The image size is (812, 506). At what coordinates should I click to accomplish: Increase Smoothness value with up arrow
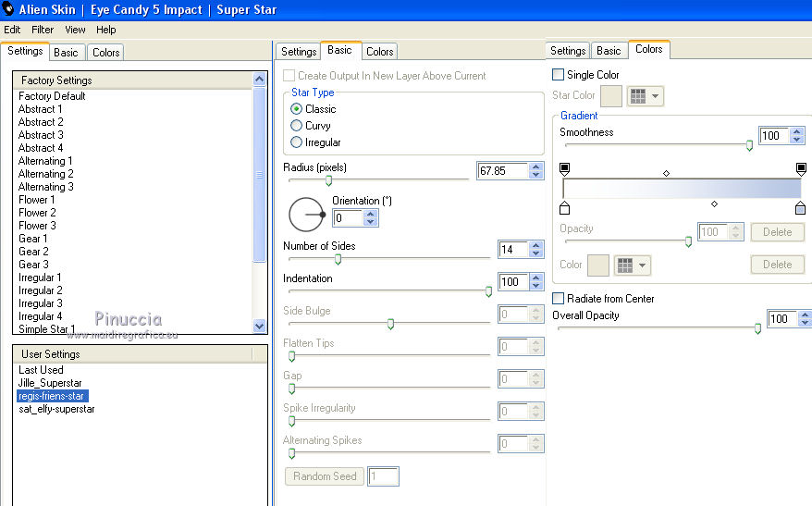pyautogui.click(x=797, y=131)
